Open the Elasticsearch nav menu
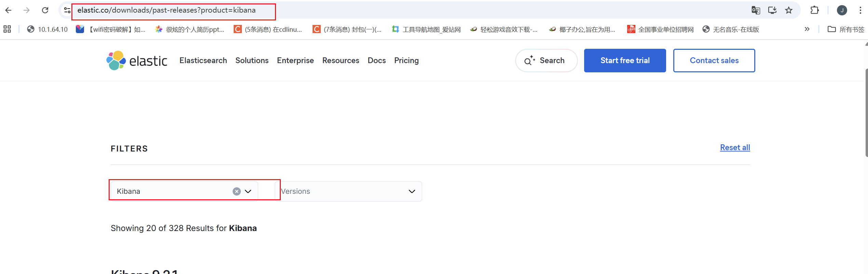This screenshot has height=274, width=868. (203, 60)
